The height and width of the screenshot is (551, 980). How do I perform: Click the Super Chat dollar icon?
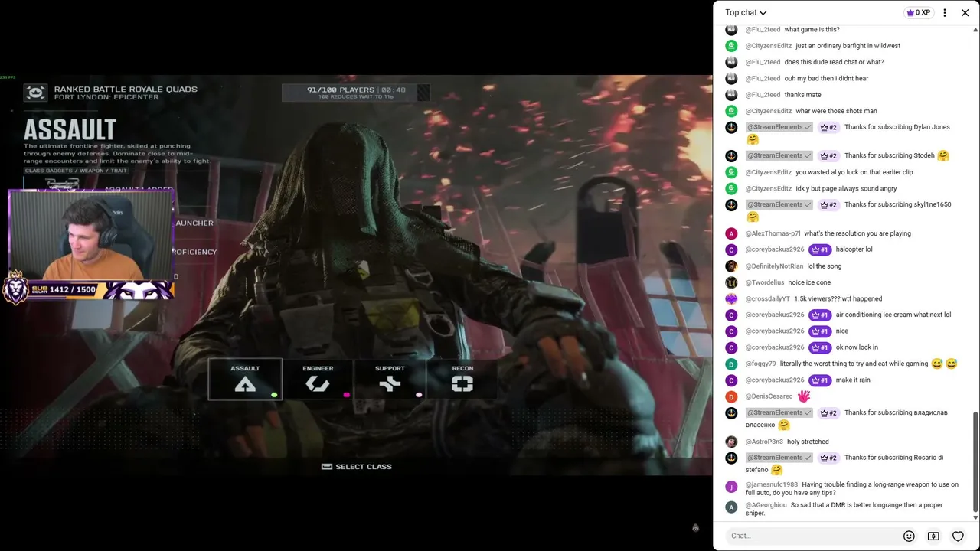(x=933, y=536)
